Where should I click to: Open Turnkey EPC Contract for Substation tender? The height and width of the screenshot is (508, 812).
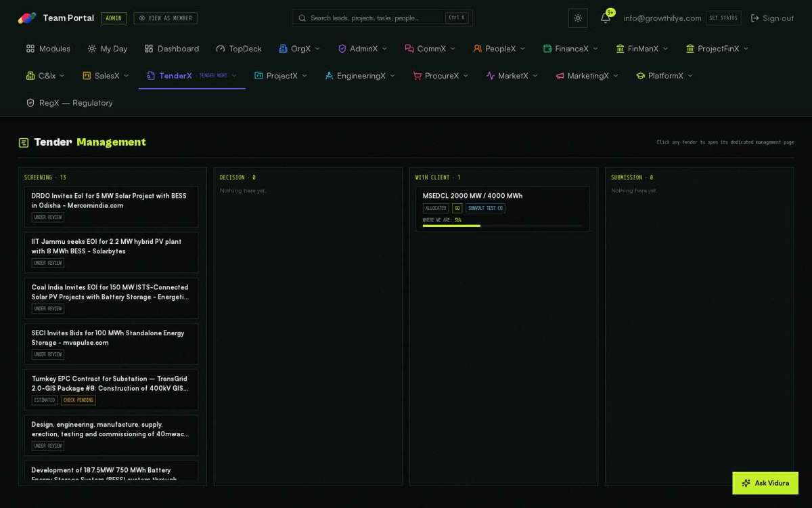(x=111, y=389)
